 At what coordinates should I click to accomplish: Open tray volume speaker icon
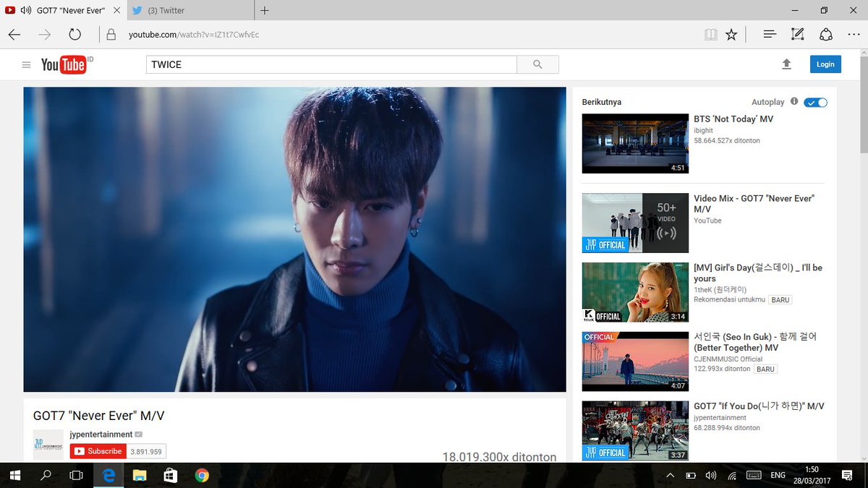(711, 475)
